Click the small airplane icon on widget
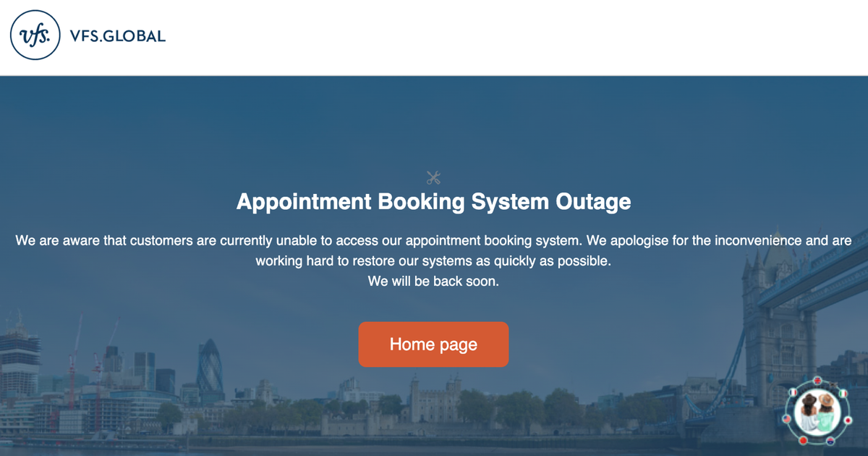Image resolution: width=868 pixels, height=456 pixels. pyautogui.click(x=833, y=384)
